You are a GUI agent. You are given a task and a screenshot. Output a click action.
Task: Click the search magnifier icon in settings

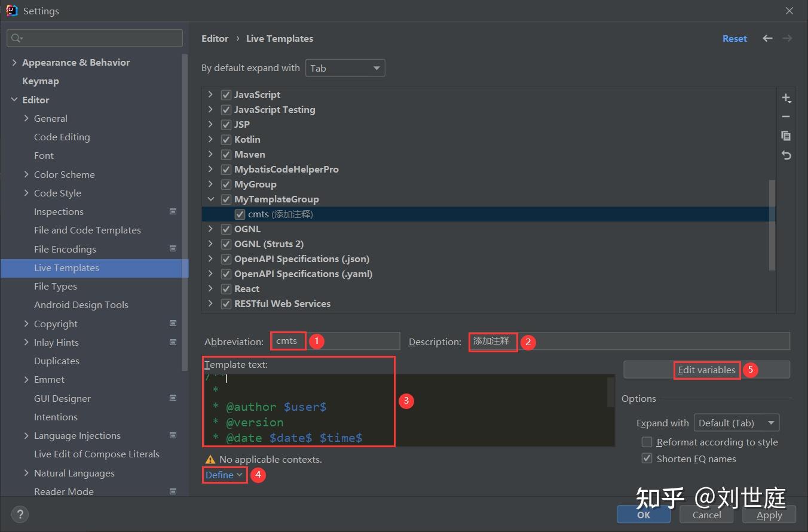point(16,38)
